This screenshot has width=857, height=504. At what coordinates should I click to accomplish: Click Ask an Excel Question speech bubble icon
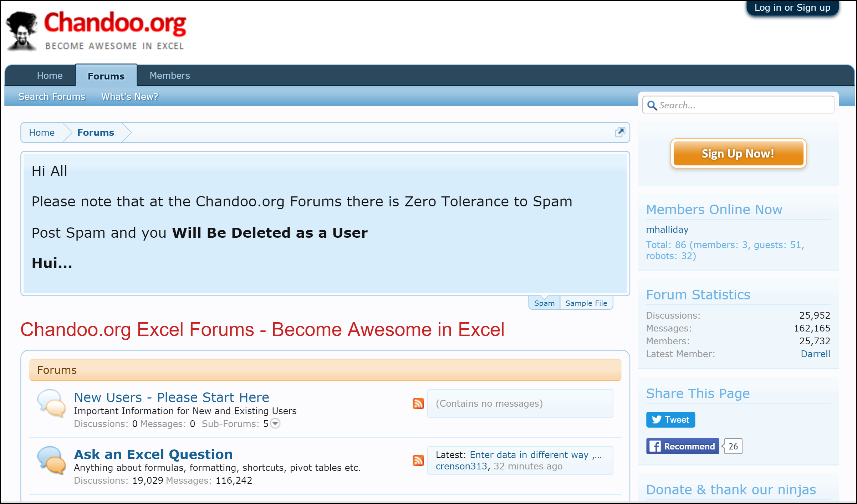(52, 460)
